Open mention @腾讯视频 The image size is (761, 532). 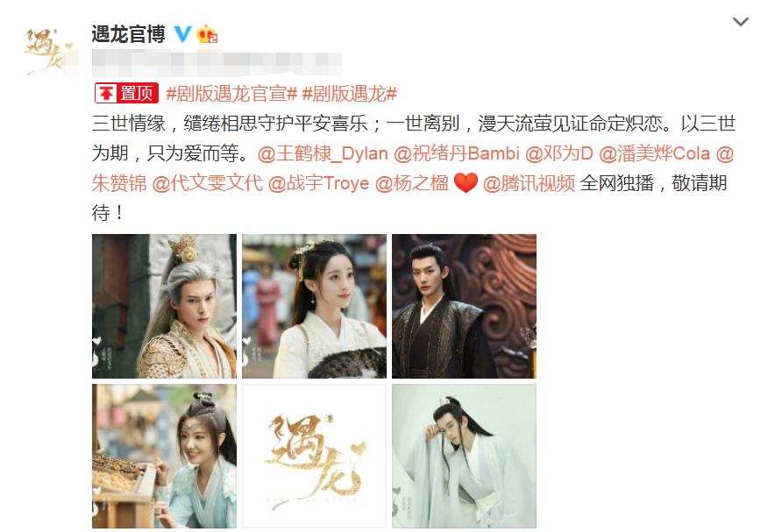529,183
